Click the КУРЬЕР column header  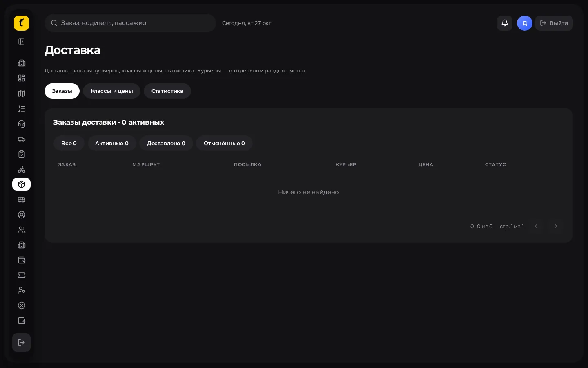tap(346, 164)
